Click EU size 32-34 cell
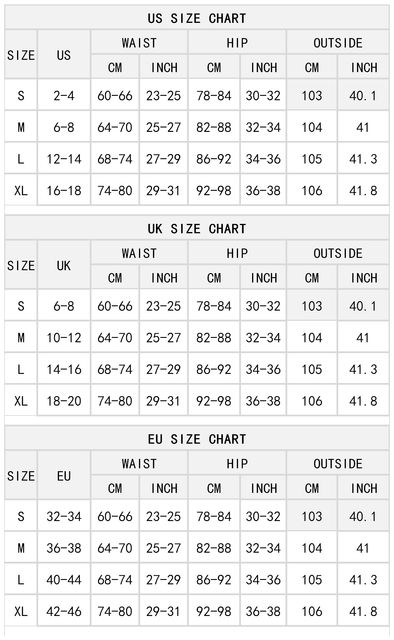The image size is (394, 640). [x=64, y=516]
